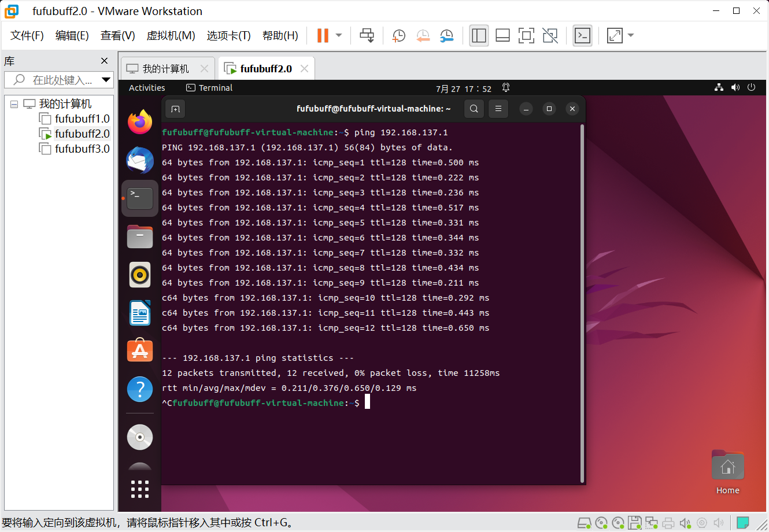Open Ubuntu Software from the dock
The width and height of the screenshot is (769, 532).
click(x=140, y=351)
